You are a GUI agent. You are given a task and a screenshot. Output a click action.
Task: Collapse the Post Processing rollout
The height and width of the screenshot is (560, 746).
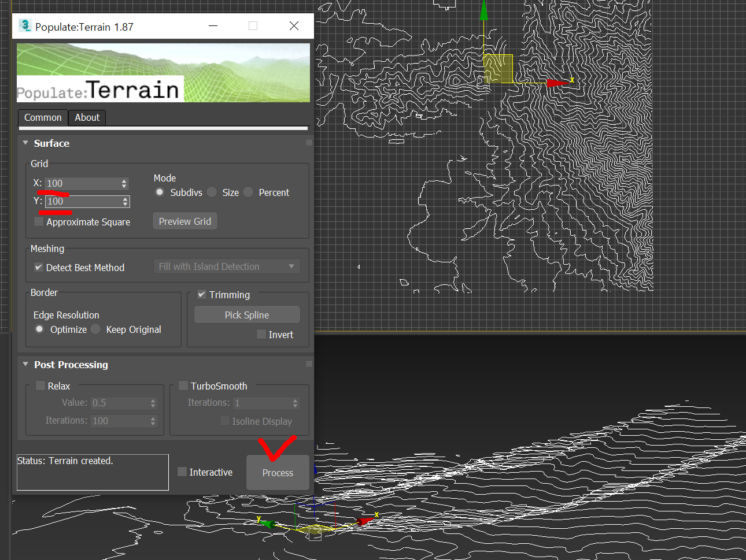pyautogui.click(x=25, y=364)
